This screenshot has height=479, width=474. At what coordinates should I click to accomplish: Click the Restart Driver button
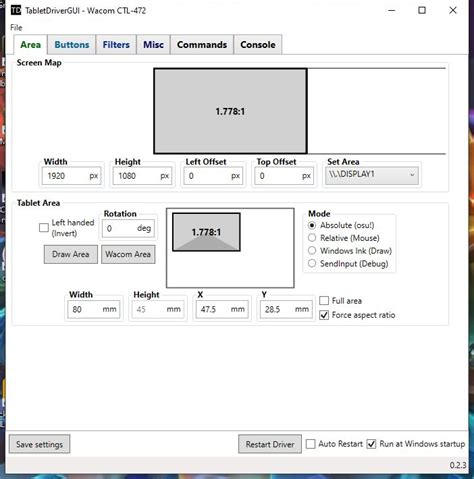pyautogui.click(x=270, y=444)
